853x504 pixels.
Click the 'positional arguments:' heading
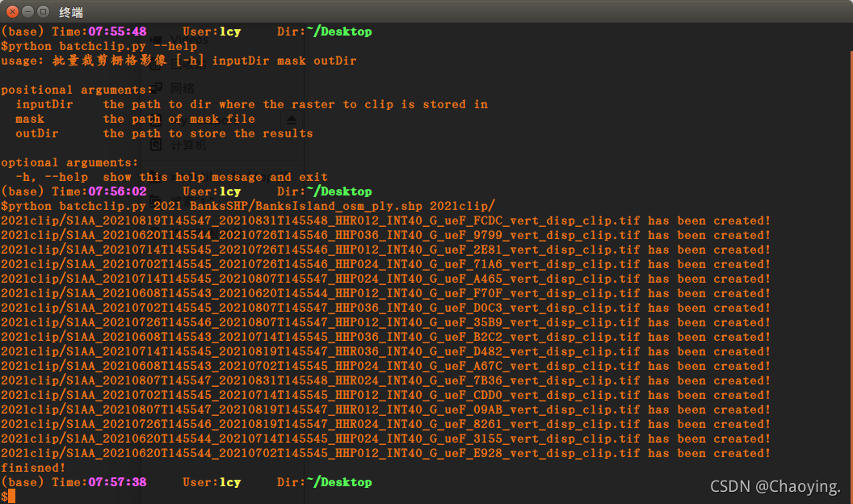coord(78,90)
